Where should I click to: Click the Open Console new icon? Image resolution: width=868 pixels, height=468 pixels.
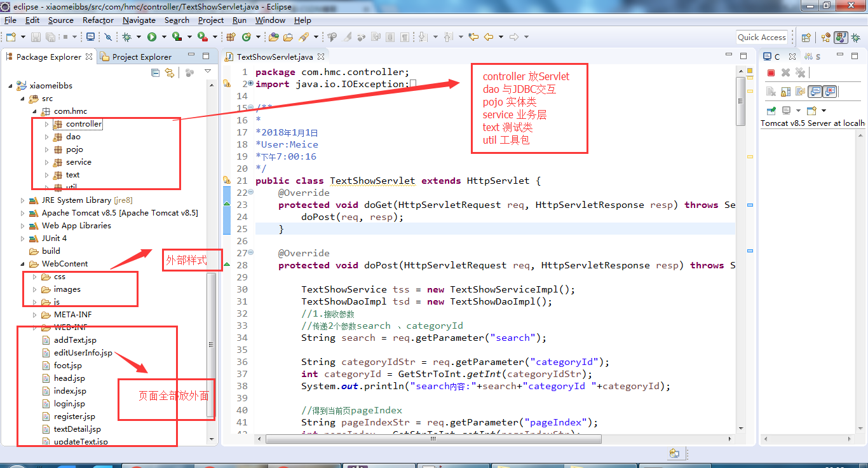pyautogui.click(x=811, y=110)
